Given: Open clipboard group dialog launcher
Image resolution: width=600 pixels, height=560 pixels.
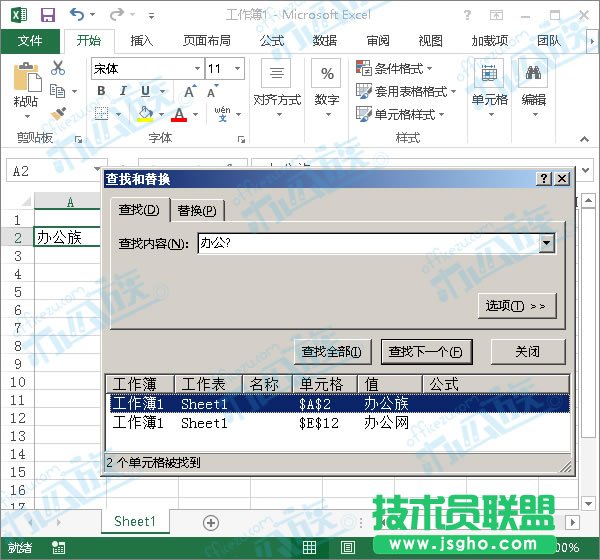Looking at the screenshot, I should [78, 139].
